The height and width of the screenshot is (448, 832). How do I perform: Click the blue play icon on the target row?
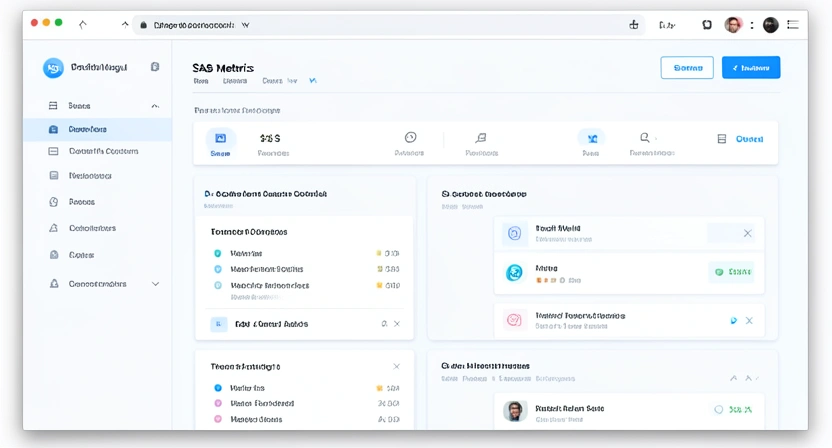[x=733, y=321]
